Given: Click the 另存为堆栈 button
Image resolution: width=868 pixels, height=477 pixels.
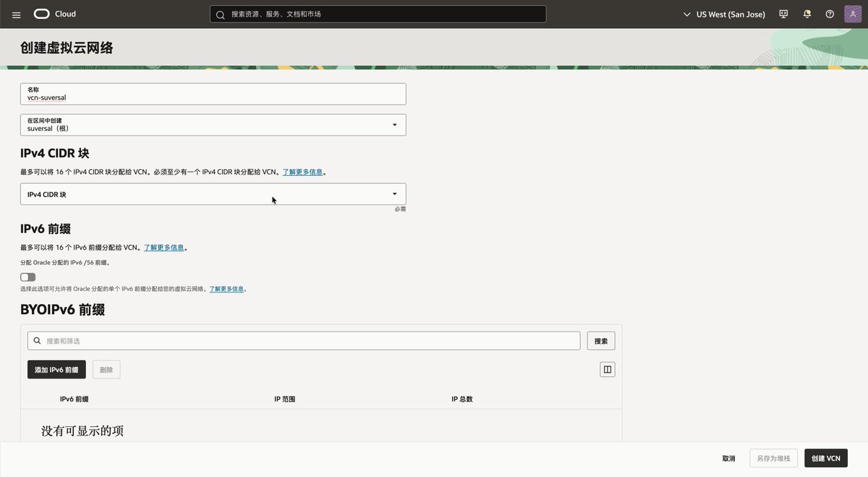Looking at the screenshot, I should click(x=773, y=458).
